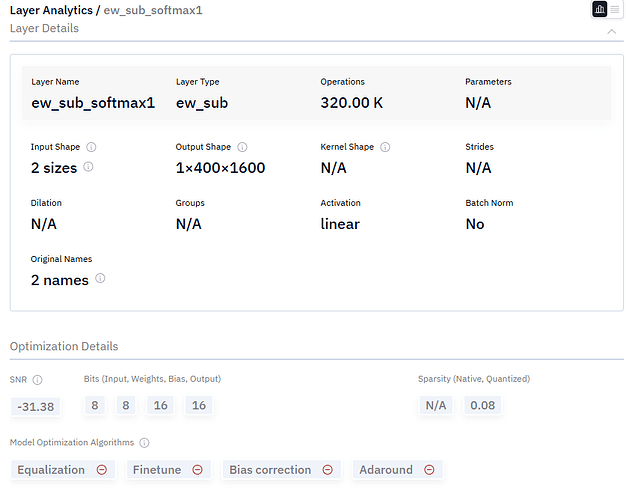Click the Model Optimization Algorithms info icon
Screen dimensions: 626x500
coord(144,443)
